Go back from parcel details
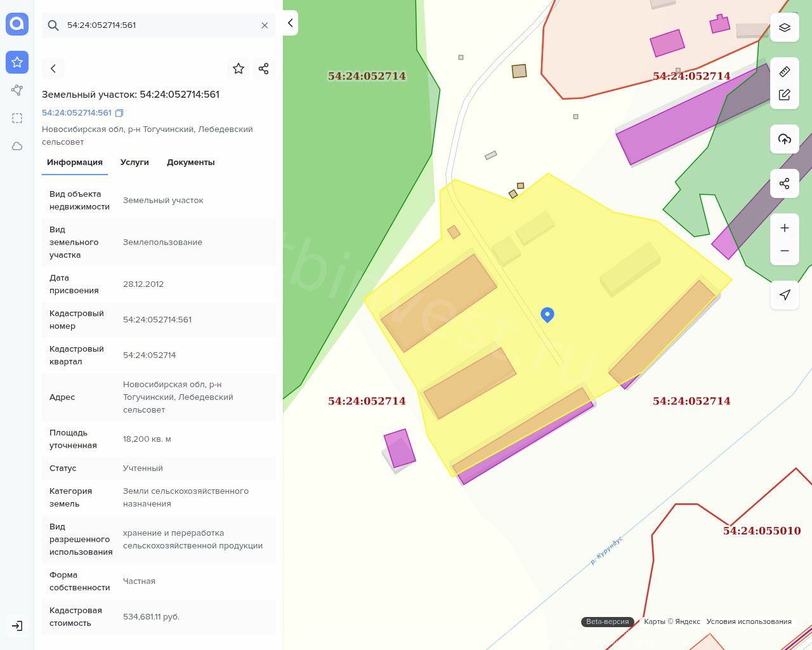The height and width of the screenshot is (650, 812). click(x=53, y=69)
